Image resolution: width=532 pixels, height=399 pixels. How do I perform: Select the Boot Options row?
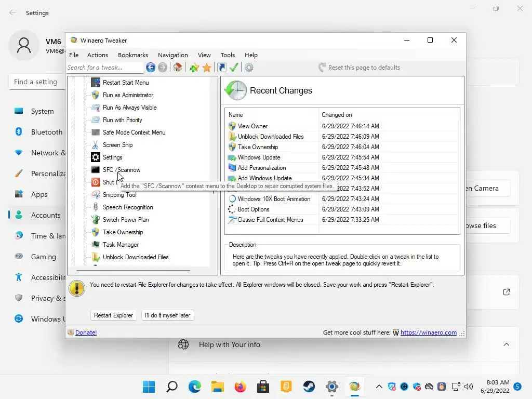coord(342,209)
